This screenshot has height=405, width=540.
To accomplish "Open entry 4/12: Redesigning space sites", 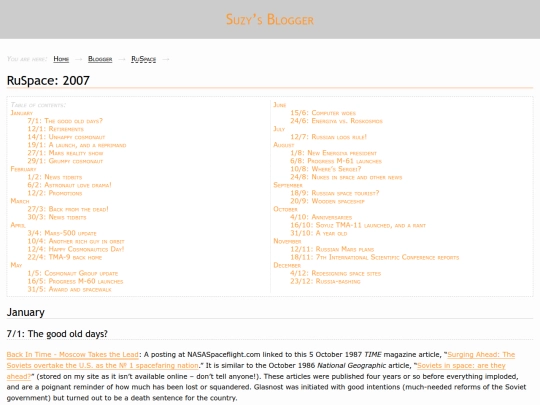I will (x=335, y=273).
